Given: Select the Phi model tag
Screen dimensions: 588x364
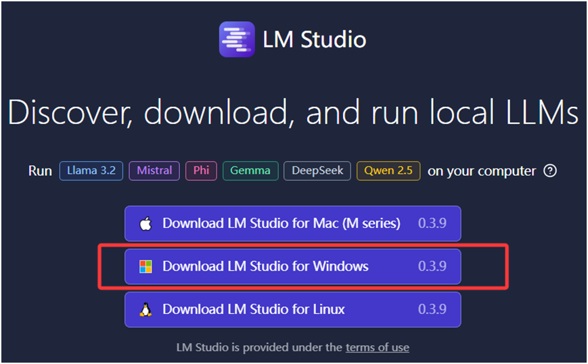Looking at the screenshot, I should click(201, 171).
